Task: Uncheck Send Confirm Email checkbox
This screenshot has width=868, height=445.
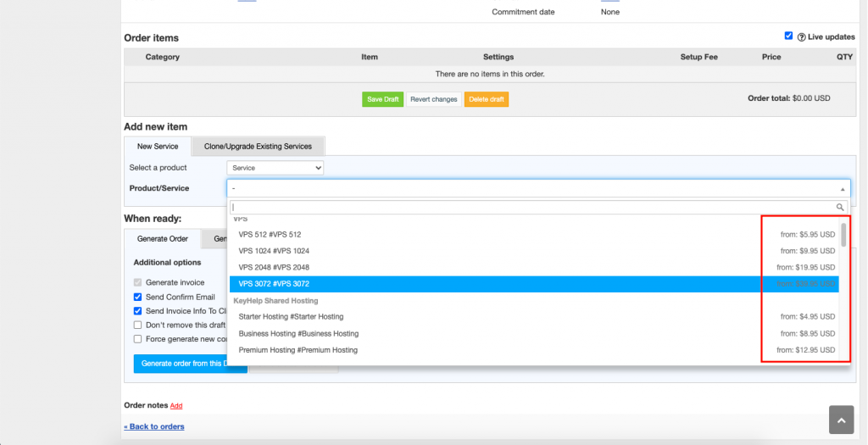Action: coord(138,297)
